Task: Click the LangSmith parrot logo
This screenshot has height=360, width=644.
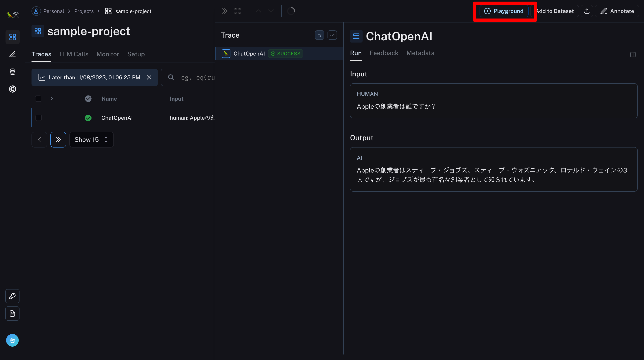Action: (x=12, y=15)
